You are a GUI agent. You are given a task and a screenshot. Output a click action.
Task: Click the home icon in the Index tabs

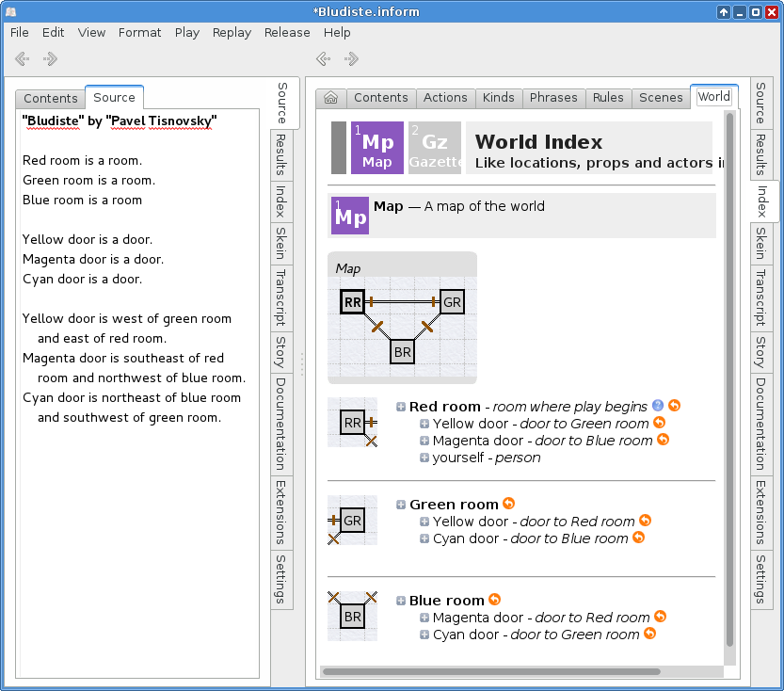point(330,98)
